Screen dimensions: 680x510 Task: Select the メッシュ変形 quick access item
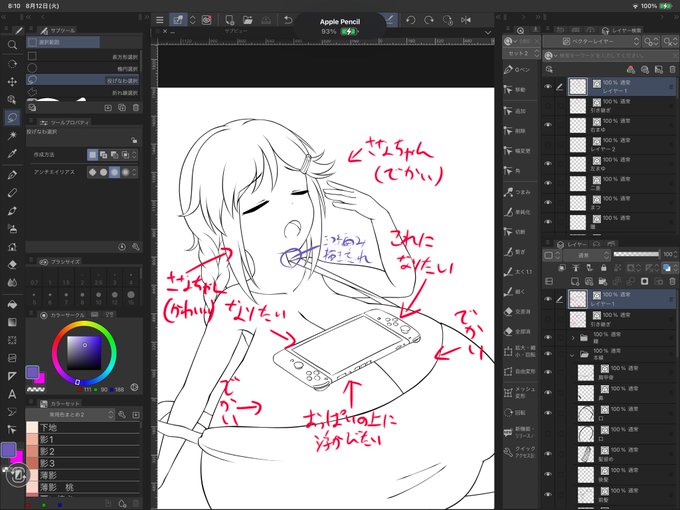(x=519, y=392)
